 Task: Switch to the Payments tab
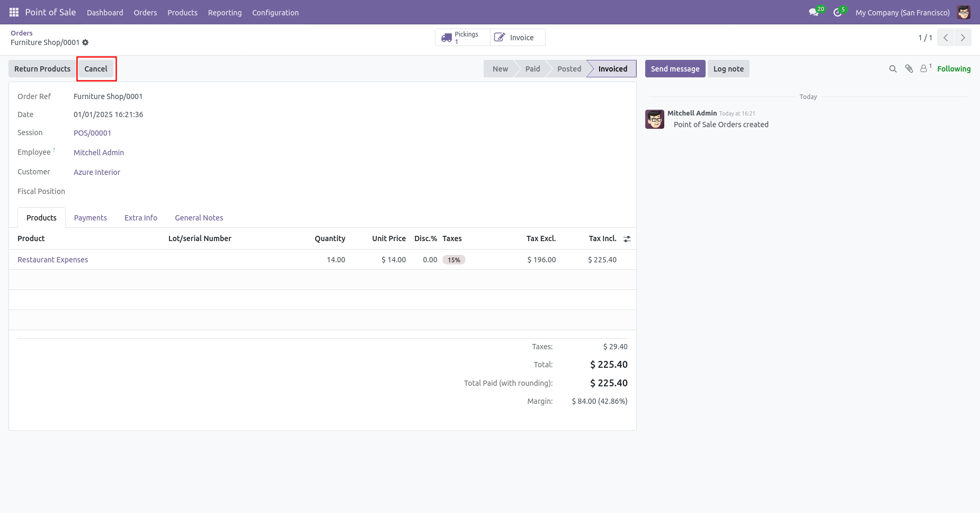coord(91,218)
